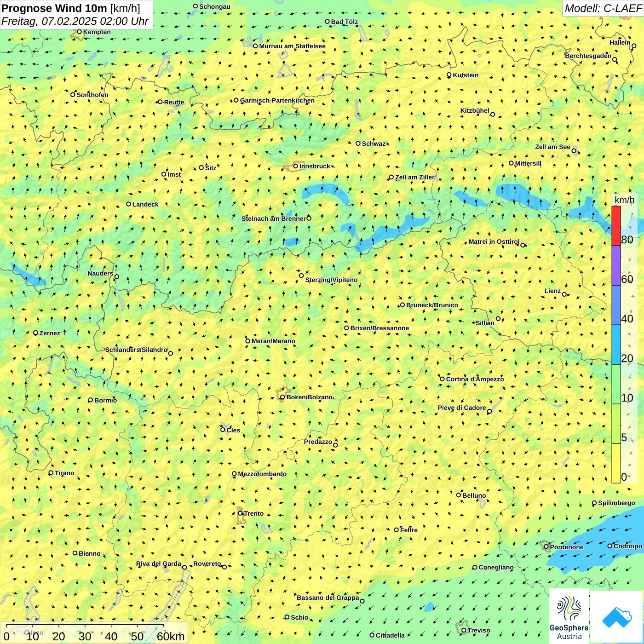Click the 'Matrei in Osttirol' label
Screen dimensions: 644x644
click(494, 241)
